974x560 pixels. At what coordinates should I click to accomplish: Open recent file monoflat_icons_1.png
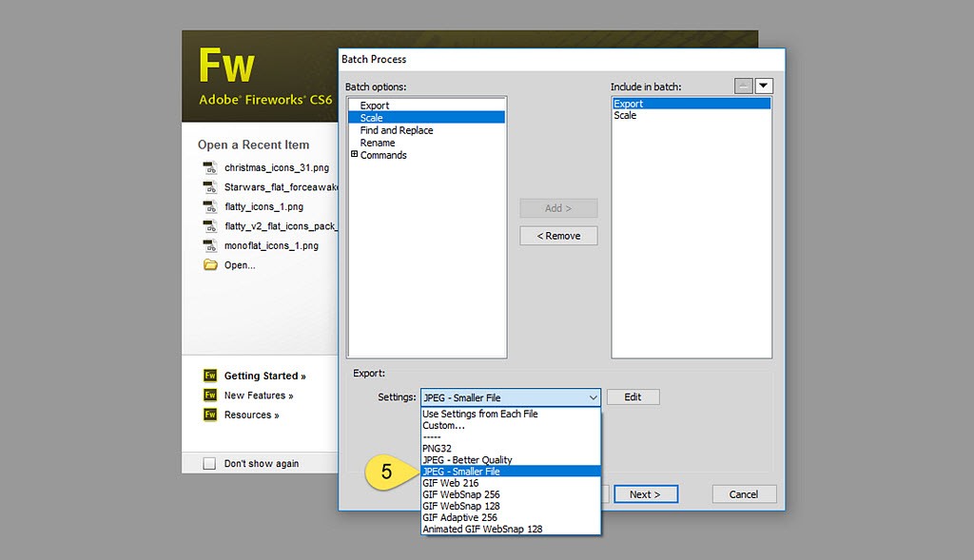coord(271,246)
